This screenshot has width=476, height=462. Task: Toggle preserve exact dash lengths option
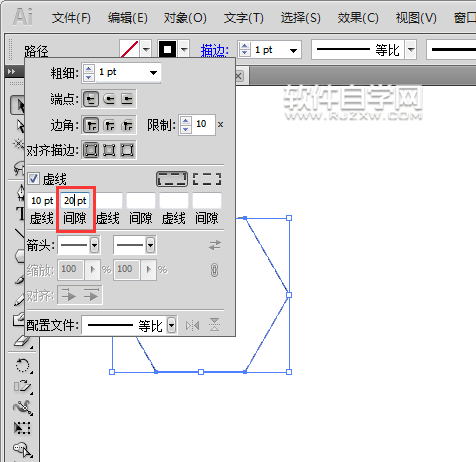(x=172, y=179)
